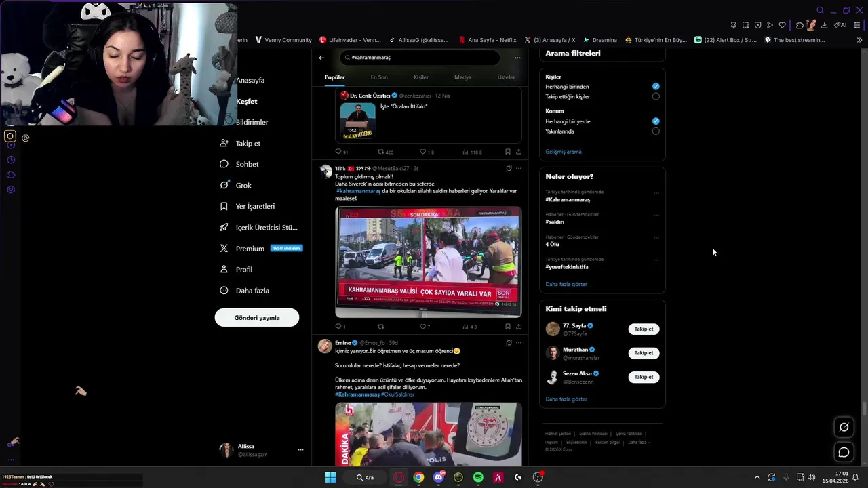Expand bookmarks bar overflow chevron

point(859,40)
